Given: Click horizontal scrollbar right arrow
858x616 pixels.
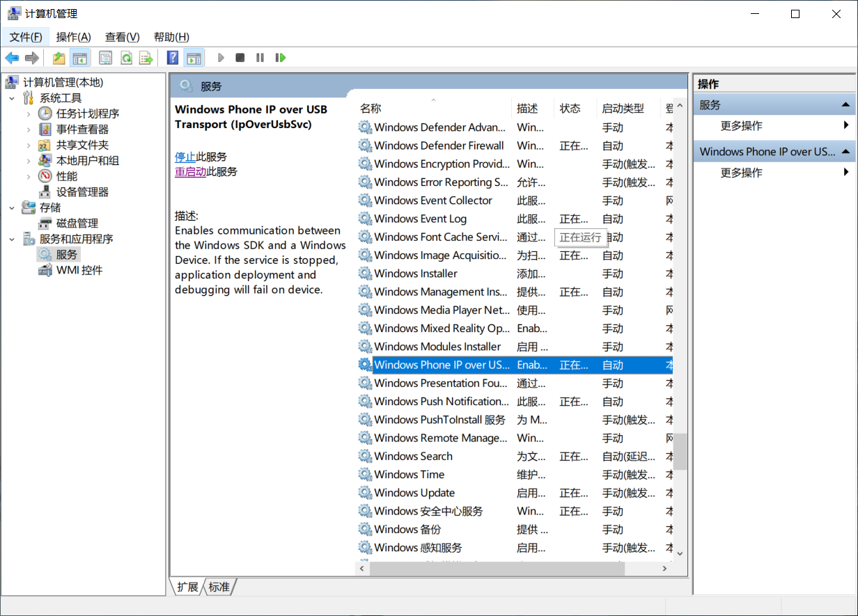Looking at the screenshot, I should [x=666, y=569].
